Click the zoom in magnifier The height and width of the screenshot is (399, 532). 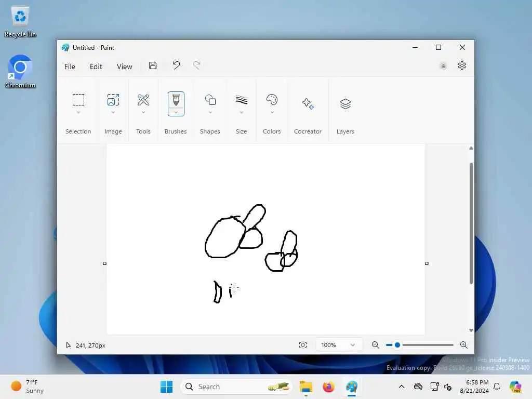(464, 345)
